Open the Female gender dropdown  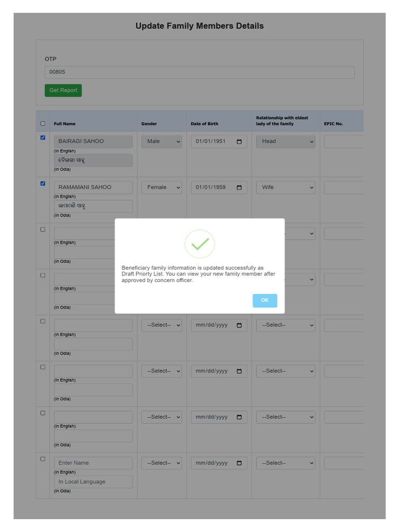point(162,187)
